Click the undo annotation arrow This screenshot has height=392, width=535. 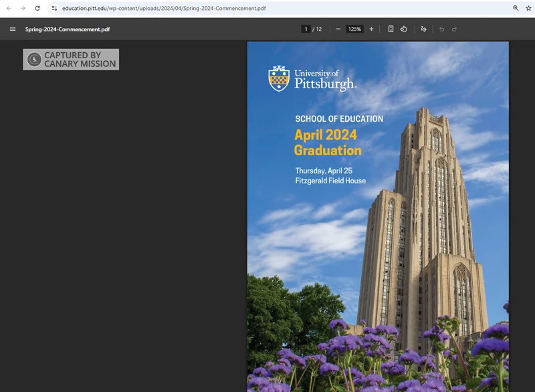441,29
